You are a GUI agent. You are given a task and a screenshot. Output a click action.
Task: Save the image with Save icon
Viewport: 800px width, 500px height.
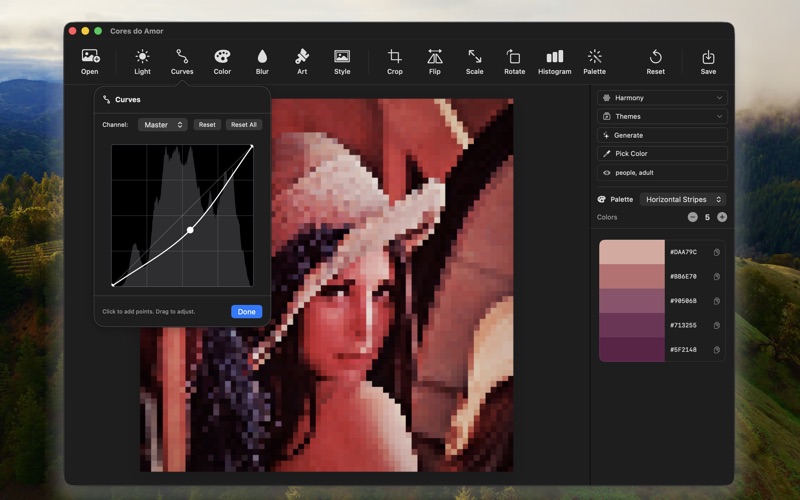pos(708,62)
